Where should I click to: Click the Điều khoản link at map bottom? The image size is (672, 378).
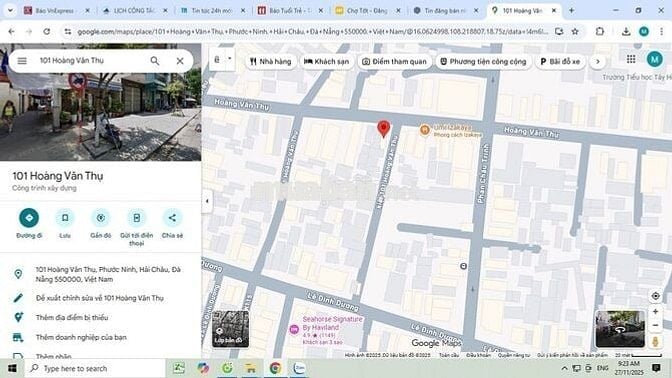[x=478, y=355]
